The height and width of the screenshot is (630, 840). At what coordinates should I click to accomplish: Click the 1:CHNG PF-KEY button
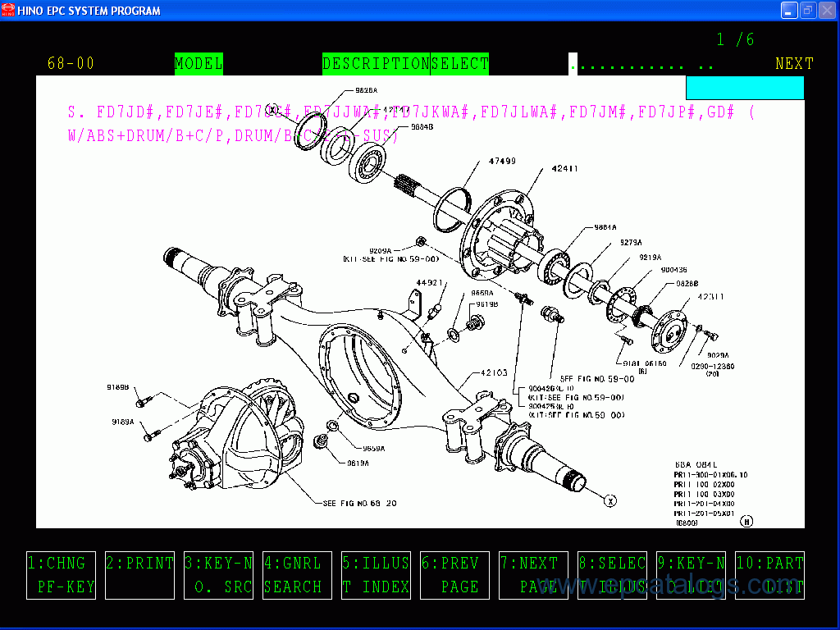tap(61, 575)
